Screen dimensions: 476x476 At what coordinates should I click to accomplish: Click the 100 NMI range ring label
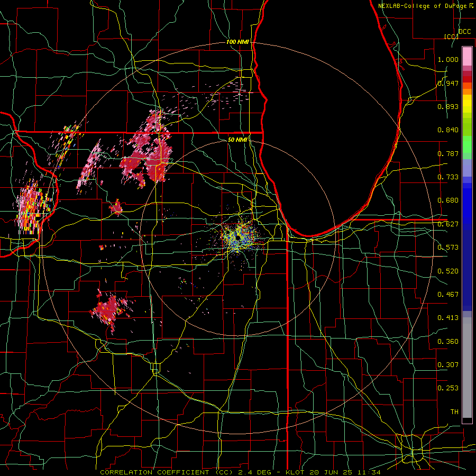coord(237,42)
